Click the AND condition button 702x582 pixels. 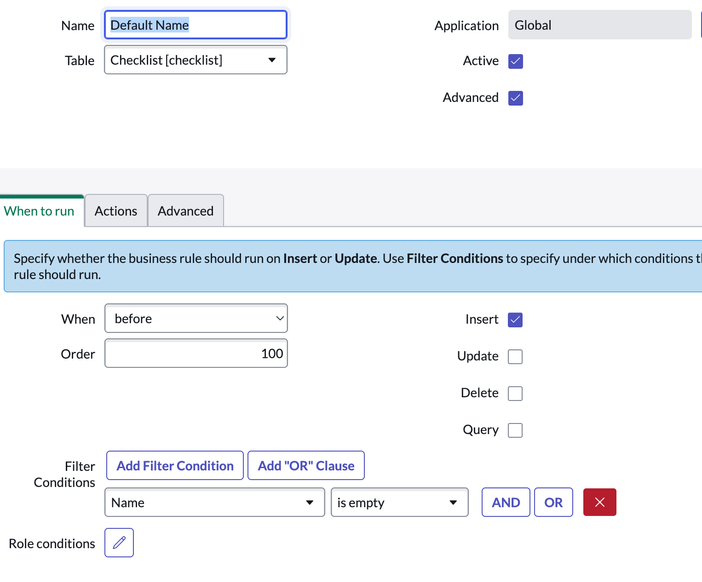click(506, 502)
